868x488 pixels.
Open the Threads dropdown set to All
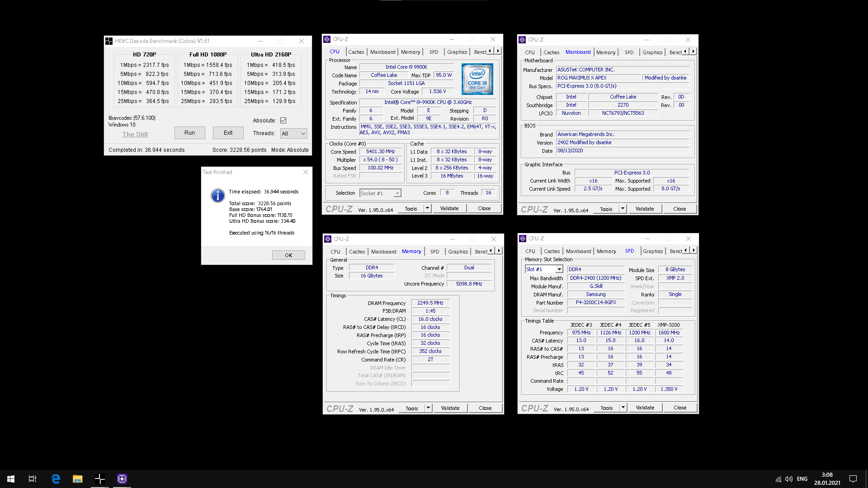pos(294,133)
